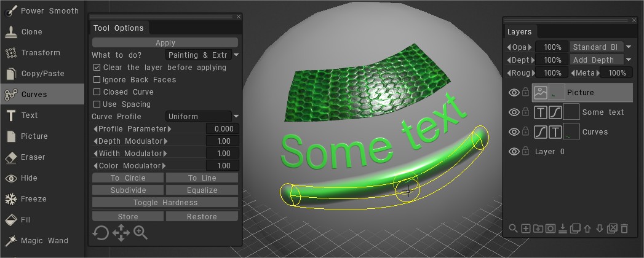
Task: Click the To Line button
Action: [x=202, y=178]
